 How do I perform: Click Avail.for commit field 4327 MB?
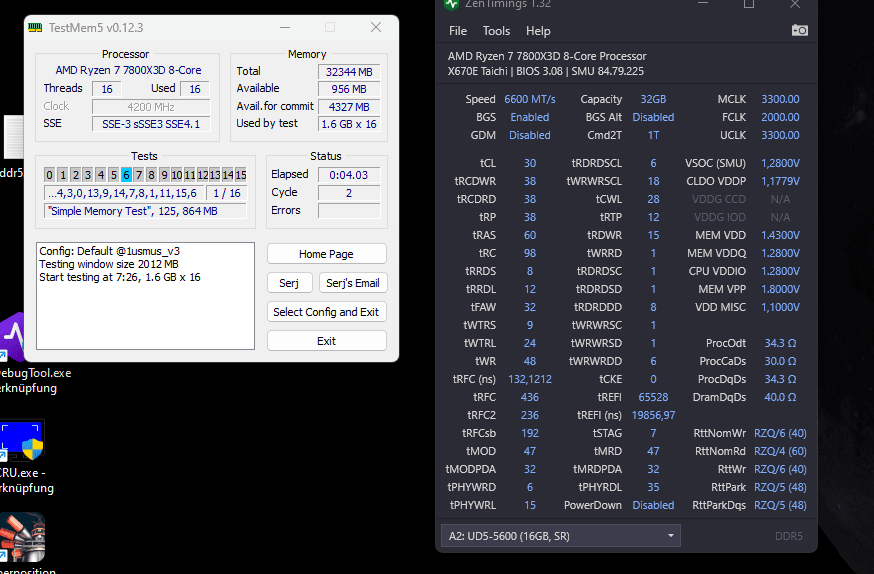[349, 107]
